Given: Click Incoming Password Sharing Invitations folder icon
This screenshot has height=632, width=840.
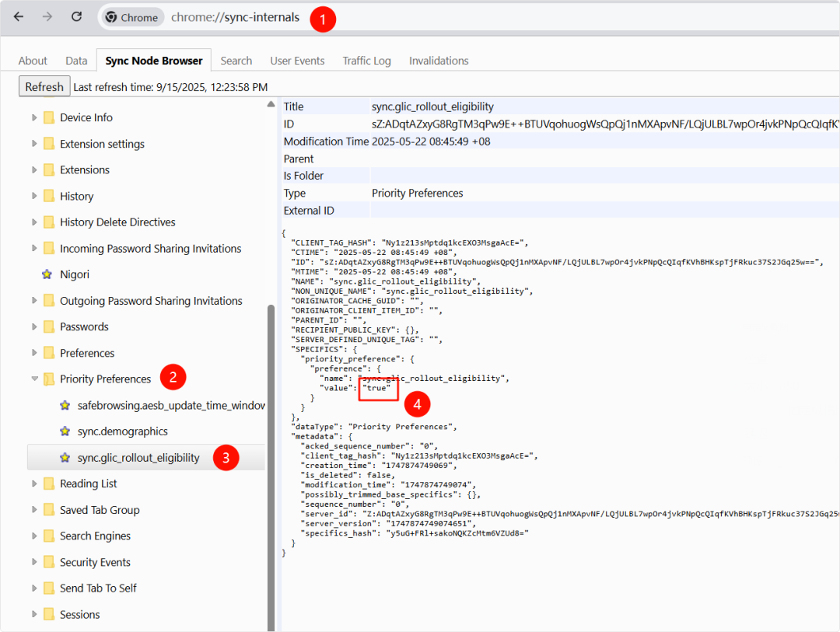Looking at the screenshot, I should (49, 248).
